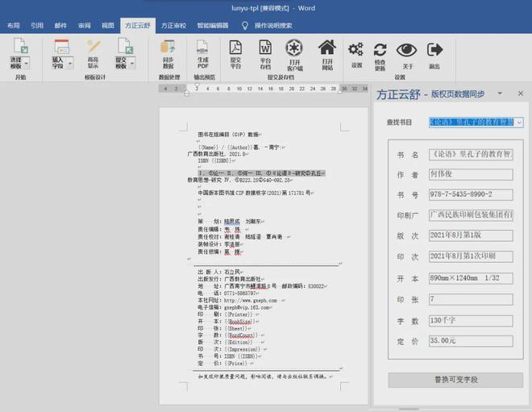This screenshot has height=412, width=532.
Task: Switch to the 视图 tab
Action: click(107, 26)
